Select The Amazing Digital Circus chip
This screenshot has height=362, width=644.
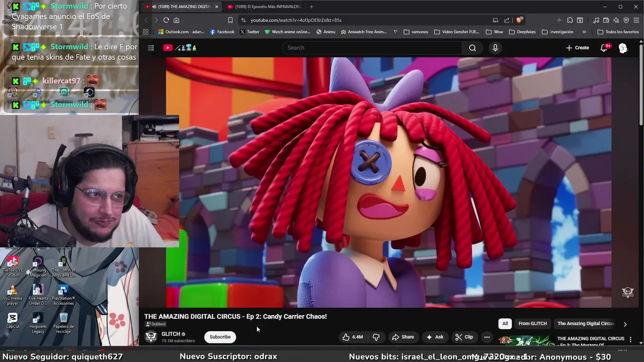tap(586, 324)
